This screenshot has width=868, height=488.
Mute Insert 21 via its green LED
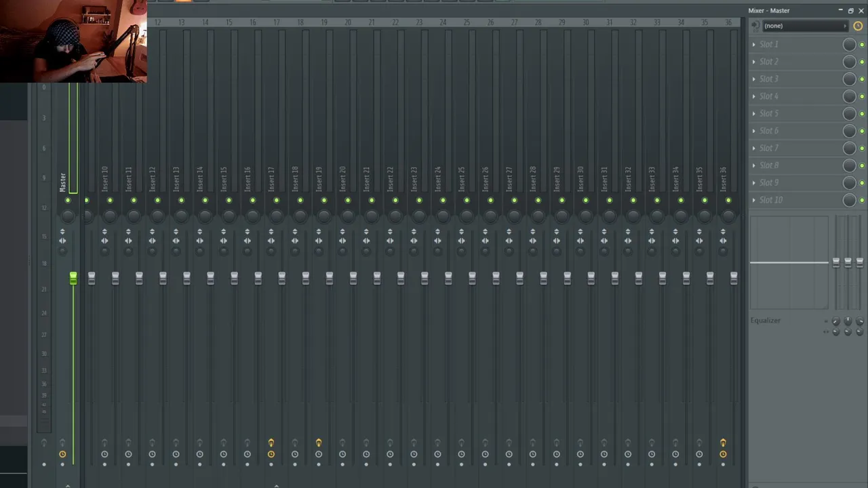tap(372, 201)
